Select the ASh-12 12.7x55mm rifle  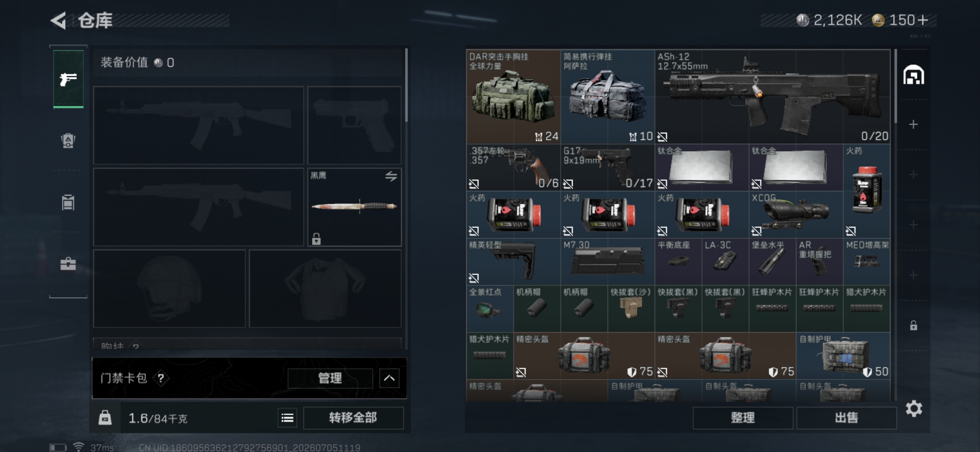(773, 97)
